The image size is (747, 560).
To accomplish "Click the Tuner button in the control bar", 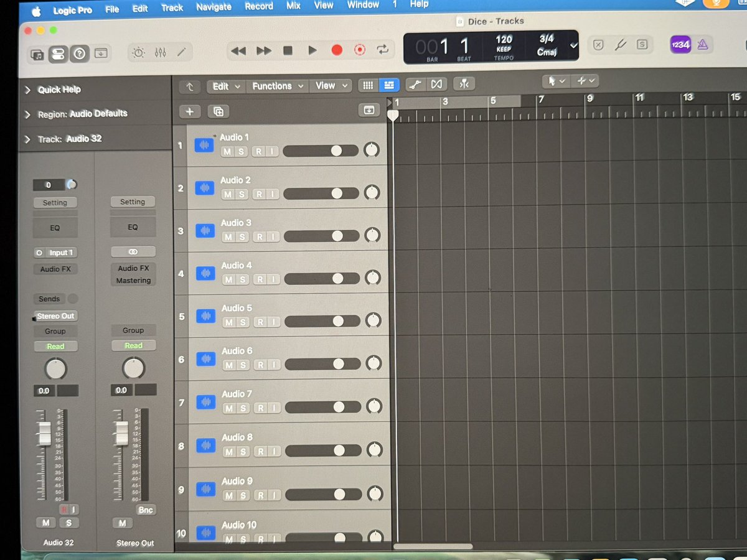I will point(620,45).
